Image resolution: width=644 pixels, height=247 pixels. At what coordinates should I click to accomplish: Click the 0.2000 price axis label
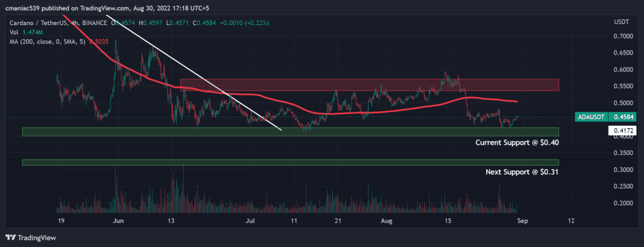(x=623, y=203)
